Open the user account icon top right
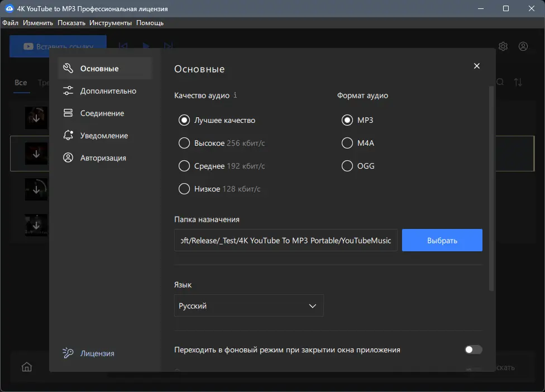545x392 pixels. click(x=523, y=46)
